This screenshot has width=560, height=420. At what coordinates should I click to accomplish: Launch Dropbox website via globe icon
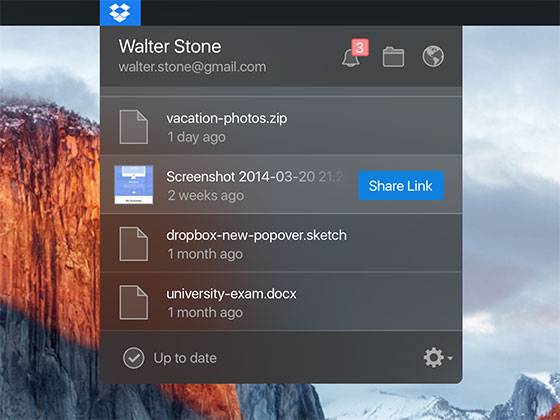click(x=433, y=56)
